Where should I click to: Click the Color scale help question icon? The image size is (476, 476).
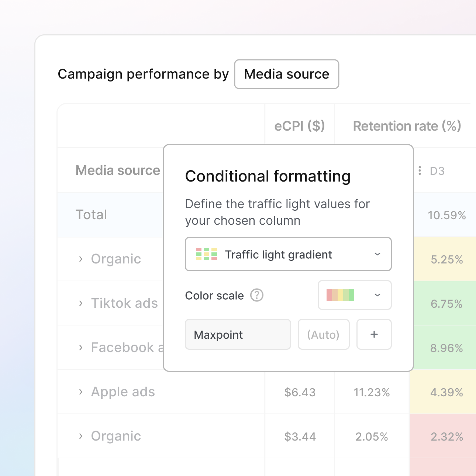point(257,295)
